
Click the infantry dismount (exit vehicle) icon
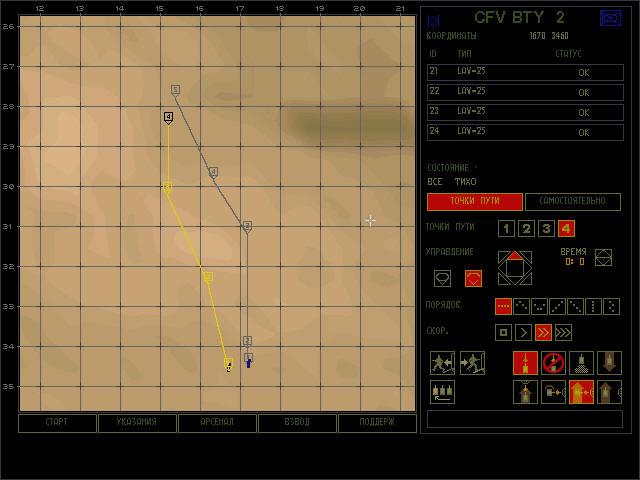(442, 363)
